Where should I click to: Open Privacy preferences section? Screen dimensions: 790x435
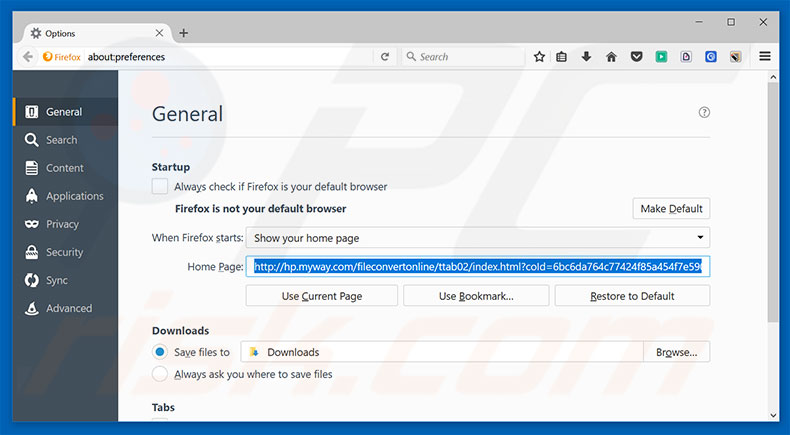[65, 224]
